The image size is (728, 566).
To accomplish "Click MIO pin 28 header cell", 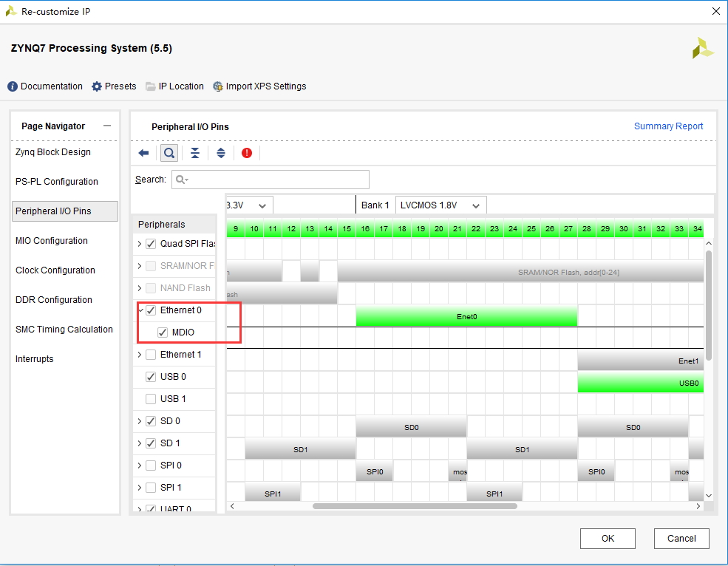I will [587, 229].
